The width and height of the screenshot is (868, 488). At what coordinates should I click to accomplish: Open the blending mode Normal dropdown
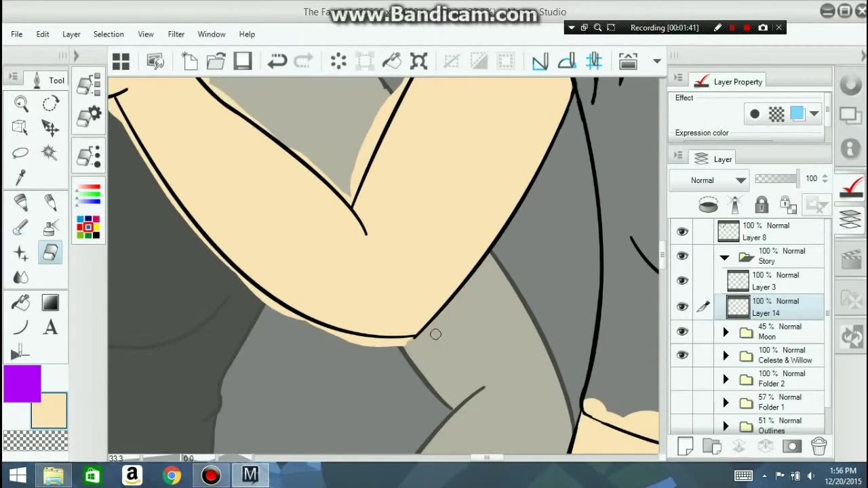pos(709,180)
